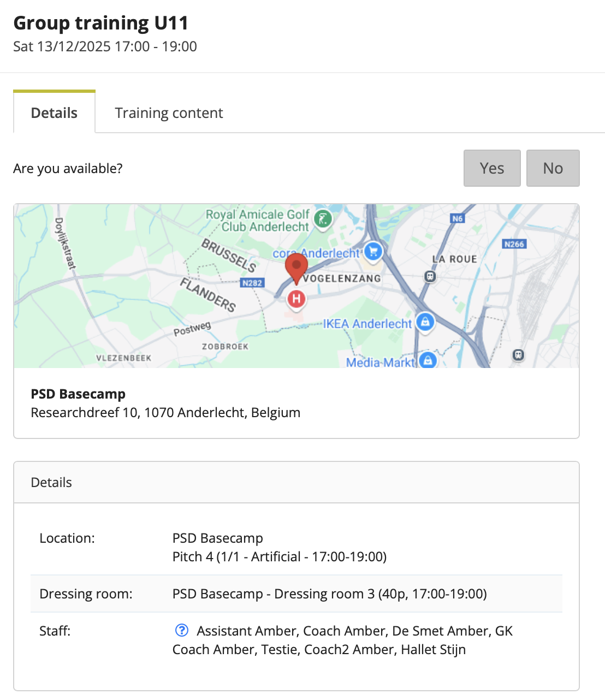Click the IKEA Anderlecht shopping bag icon
The image size is (605, 700).
point(425,322)
